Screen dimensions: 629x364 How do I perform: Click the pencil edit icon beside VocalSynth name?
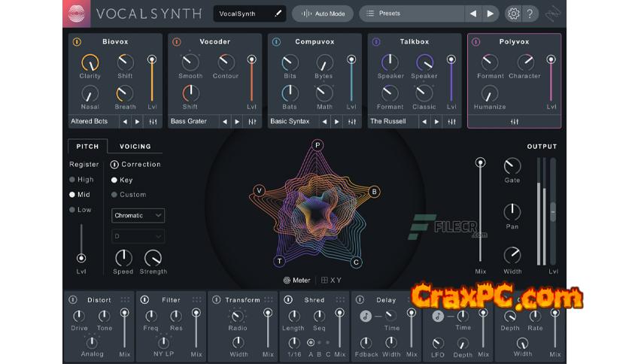pos(278,14)
